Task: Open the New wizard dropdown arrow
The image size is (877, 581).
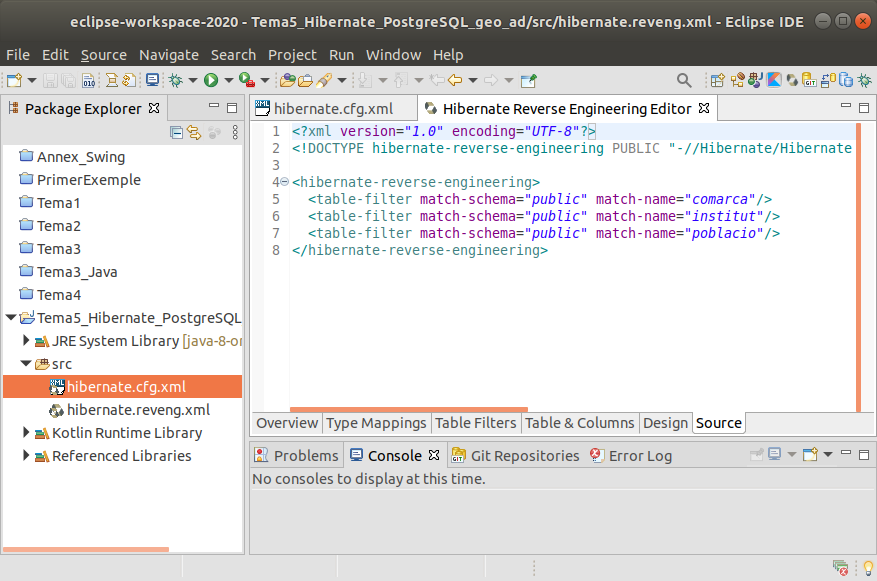Action: pos(32,81)
